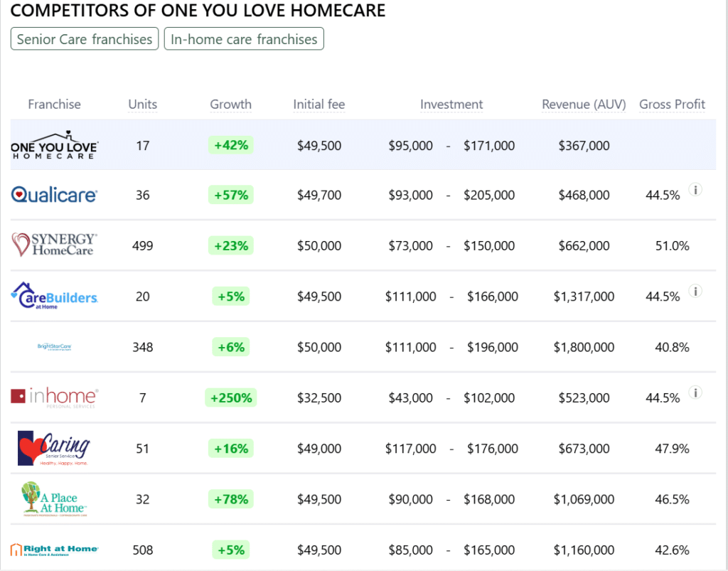
Task: Click the +78% growth badge
Action: (231, 499)
